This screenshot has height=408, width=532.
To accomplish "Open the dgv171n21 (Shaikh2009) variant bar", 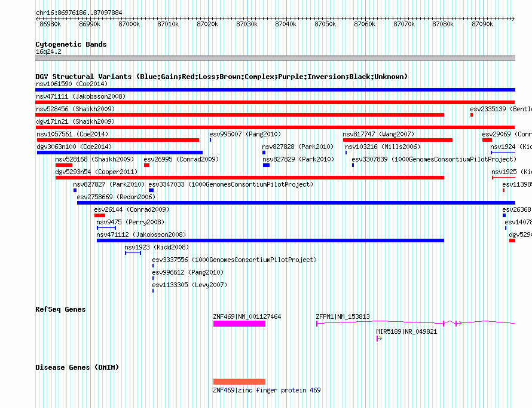I will pyautogui.click(x=275, y=127).
